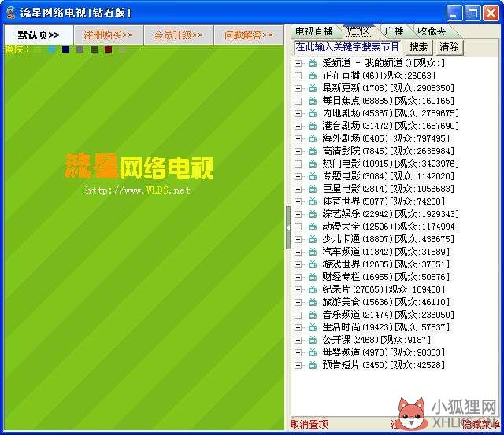
Task: Expand the 高清影院 category
Action: [x=298, y=151]
